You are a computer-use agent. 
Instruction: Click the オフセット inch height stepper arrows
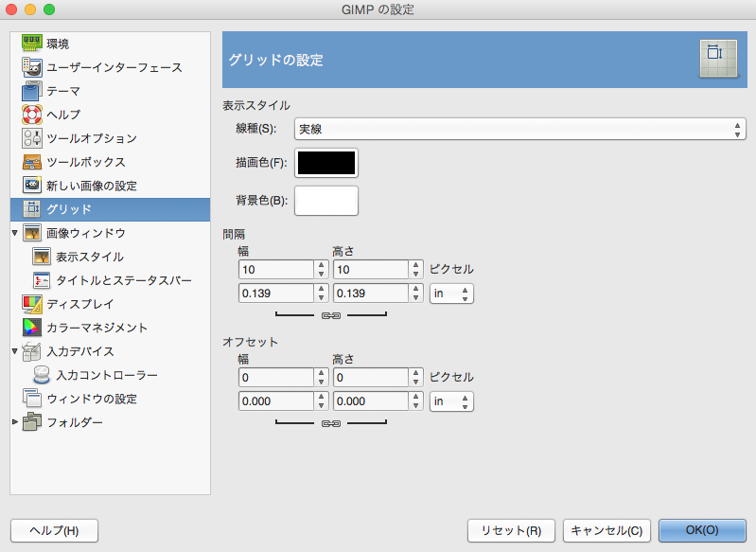point(415,401)
